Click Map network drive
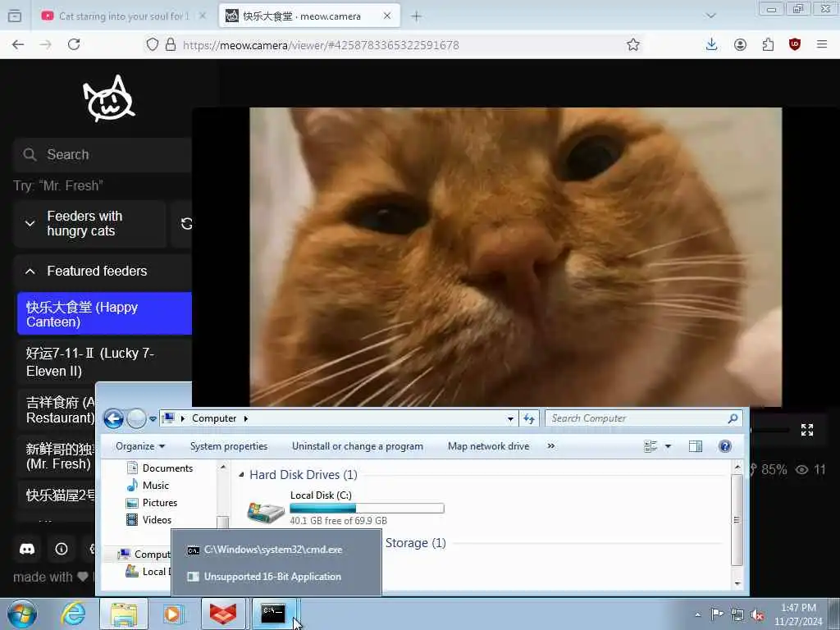Viewport: 840px width, 630px height. coord(489,446)
